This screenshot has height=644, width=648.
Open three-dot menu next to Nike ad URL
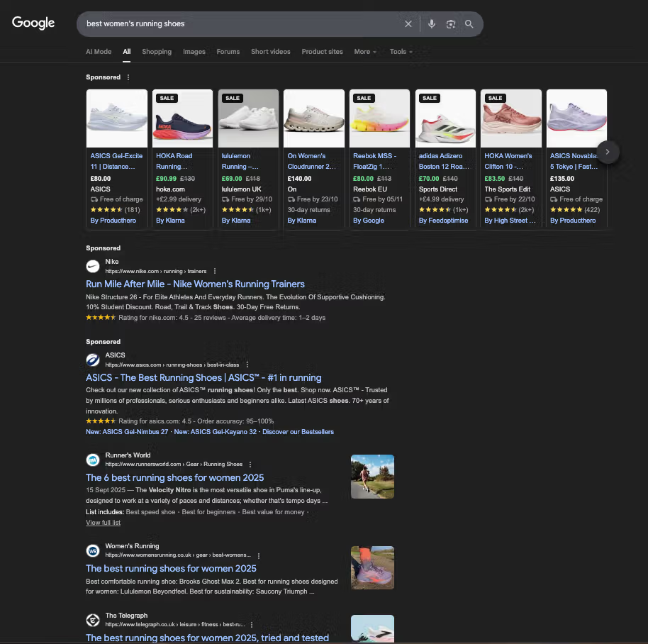[x=215, y=271]
